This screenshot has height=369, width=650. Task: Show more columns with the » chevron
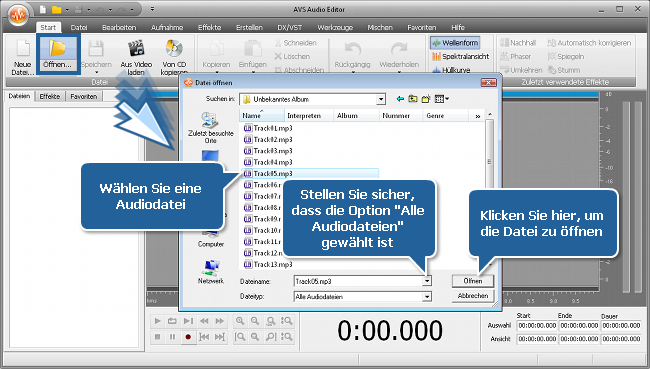[x=478, y=116]
